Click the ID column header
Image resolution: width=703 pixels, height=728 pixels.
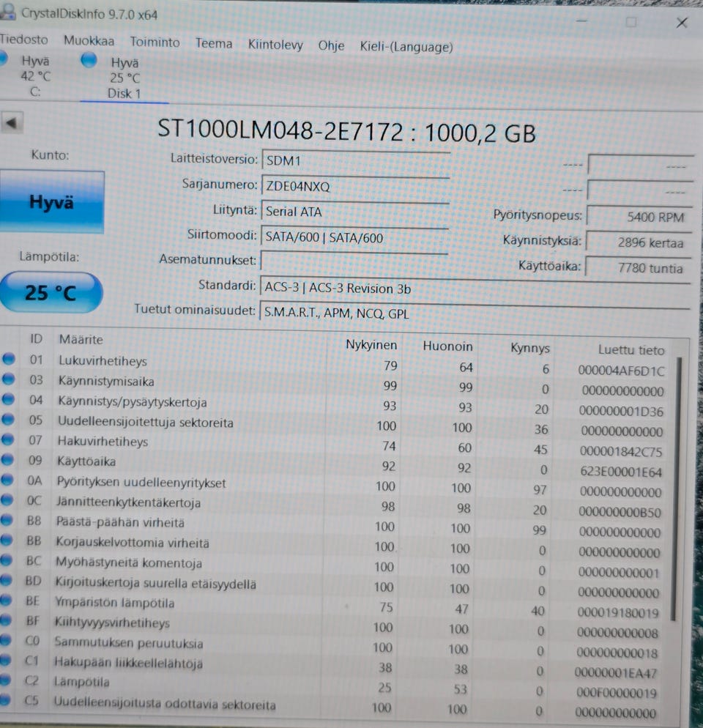(36, 339)
